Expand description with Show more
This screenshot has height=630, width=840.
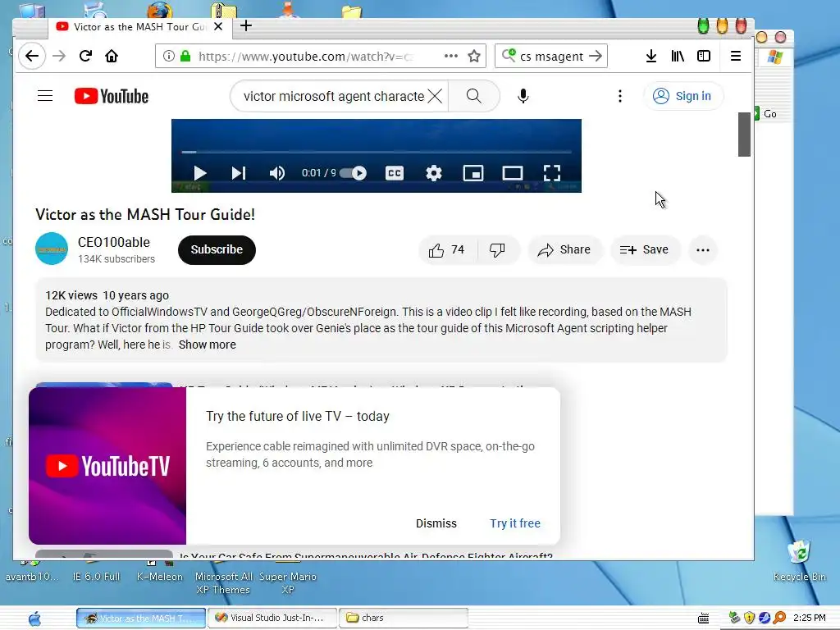coord(208,345)
